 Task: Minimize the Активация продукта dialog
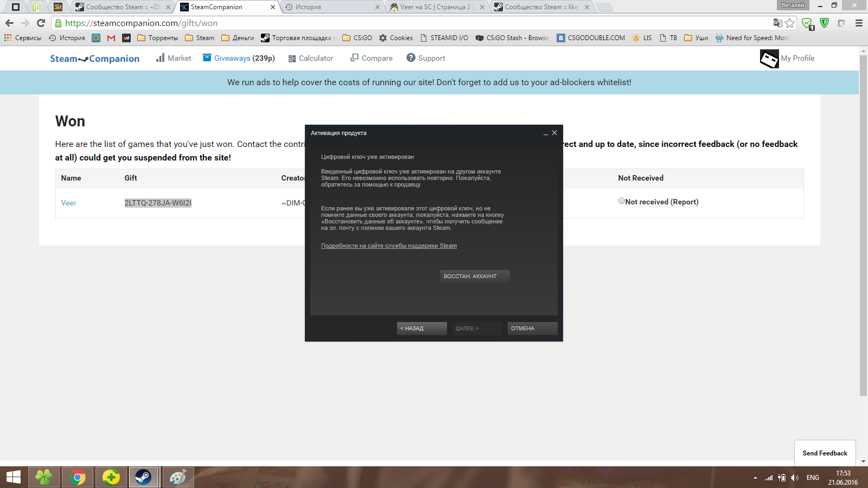(x=546, y=133)
